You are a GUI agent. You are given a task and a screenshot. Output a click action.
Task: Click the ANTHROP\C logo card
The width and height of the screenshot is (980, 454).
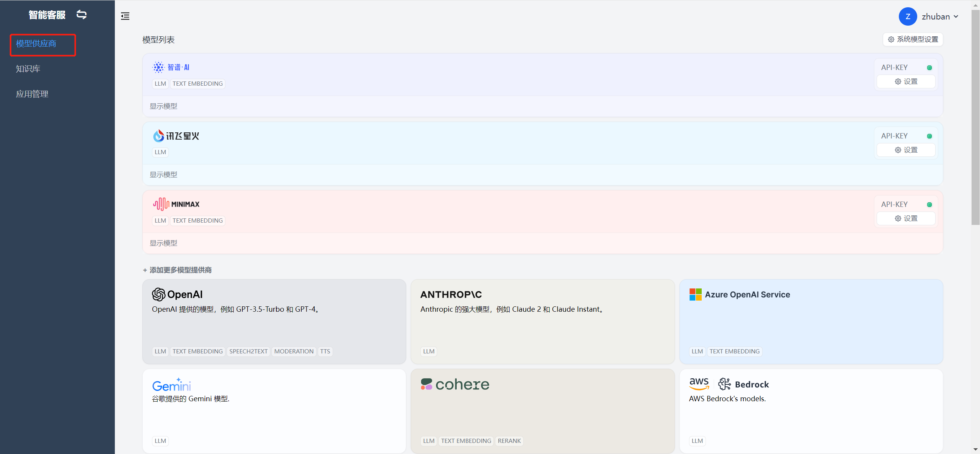(x=451, y=295)
